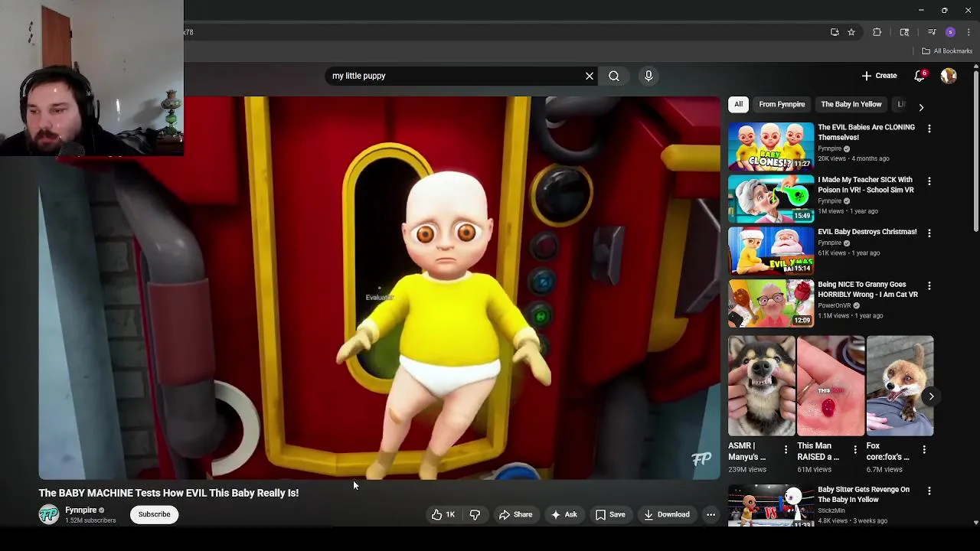This screenshot has width=980, height=551.
Task: Install app icon in the address bar
Action: point(835,32)
